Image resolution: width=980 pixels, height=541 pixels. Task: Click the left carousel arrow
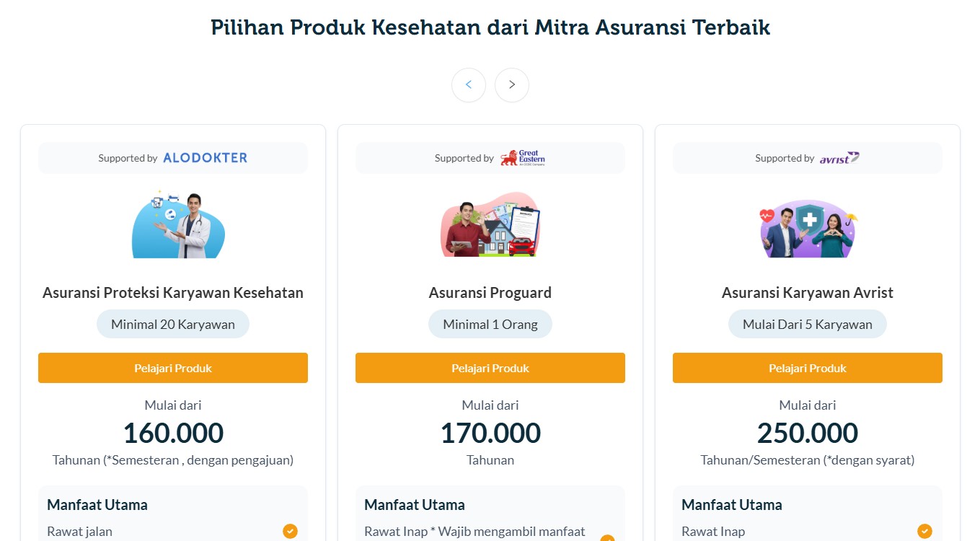(469, 84)
